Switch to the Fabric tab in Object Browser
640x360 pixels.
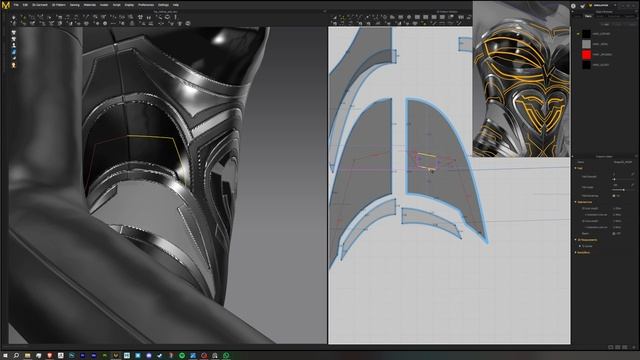pyautogui.click(x=588, y=16)
